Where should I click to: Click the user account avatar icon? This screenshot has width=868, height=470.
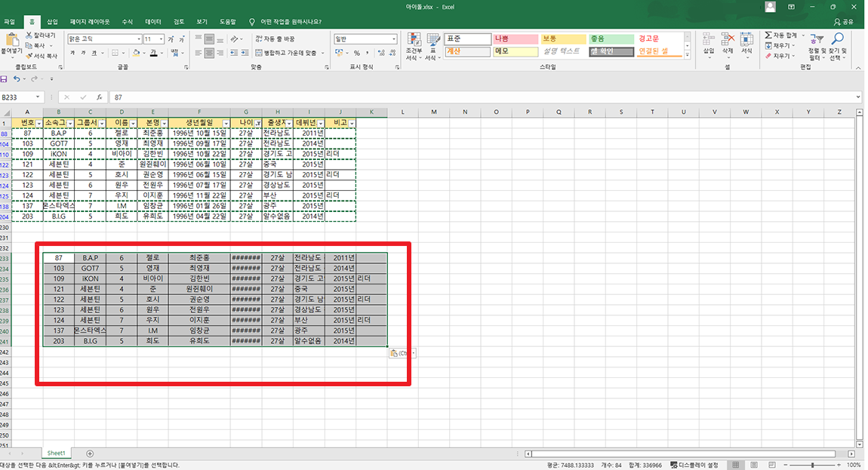(770, 7)
